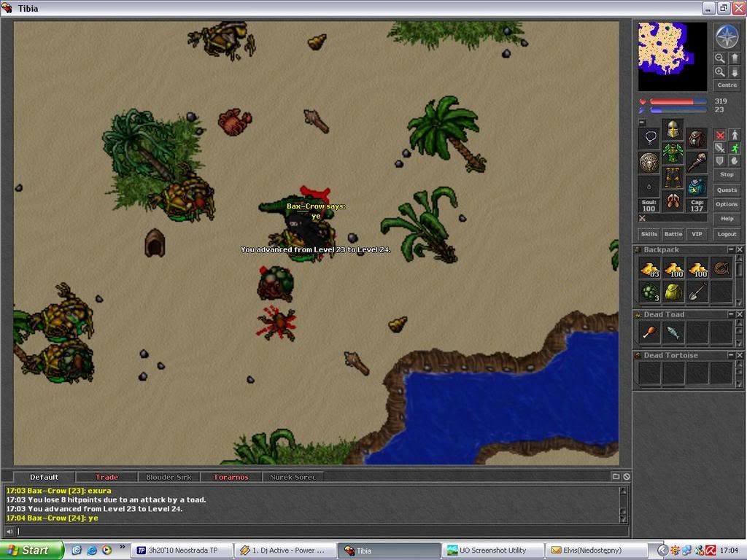Click the chat message input field
The height and width of the screenshot is (560, 747).
coord(322,531)
